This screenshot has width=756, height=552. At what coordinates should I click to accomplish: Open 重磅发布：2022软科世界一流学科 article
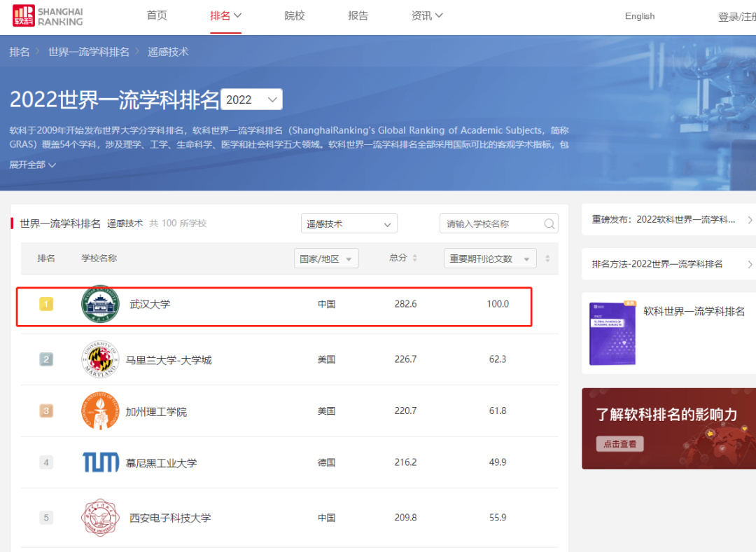pyautogui.click(x=664, y=219)
